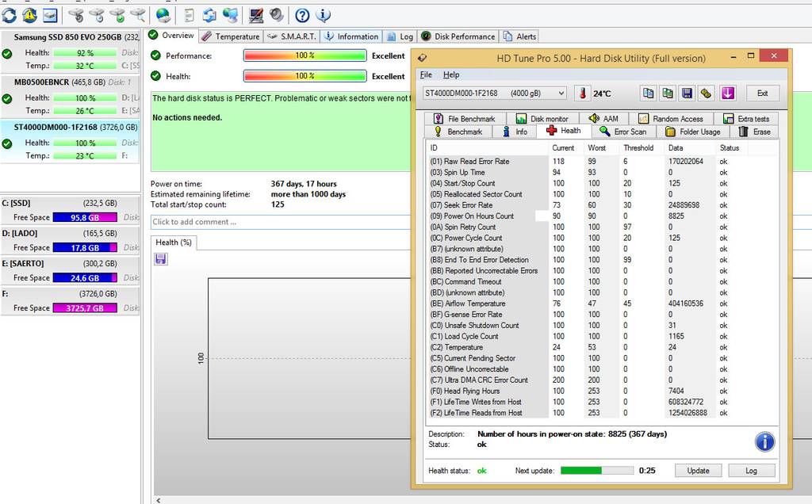Open the report document toolbar icon

pos(189,16)
